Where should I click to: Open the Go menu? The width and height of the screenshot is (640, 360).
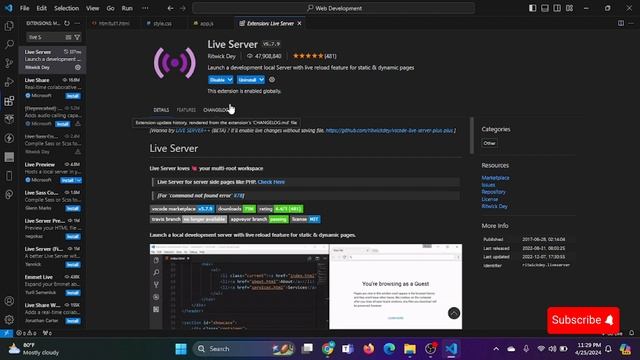point(110,8)
